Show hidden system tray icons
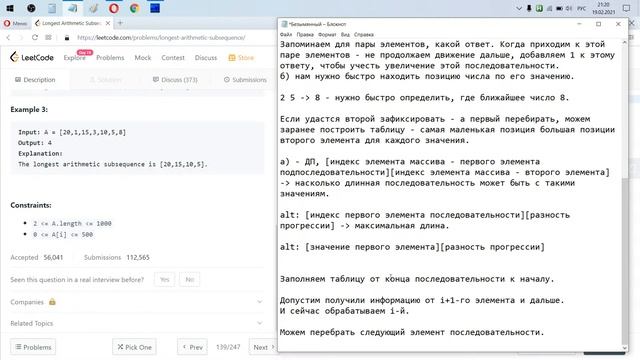Screen dimensions: 640x360 [519, 8]
